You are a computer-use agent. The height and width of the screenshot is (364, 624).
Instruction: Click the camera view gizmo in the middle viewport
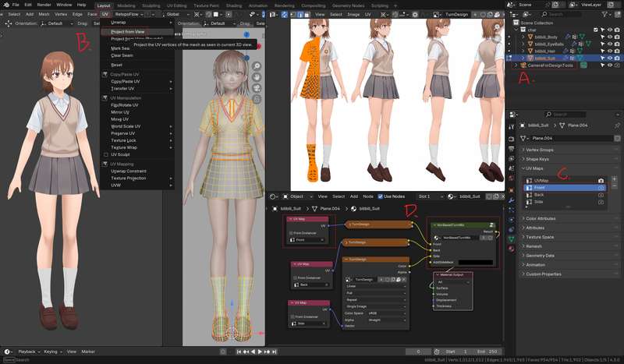257,88
